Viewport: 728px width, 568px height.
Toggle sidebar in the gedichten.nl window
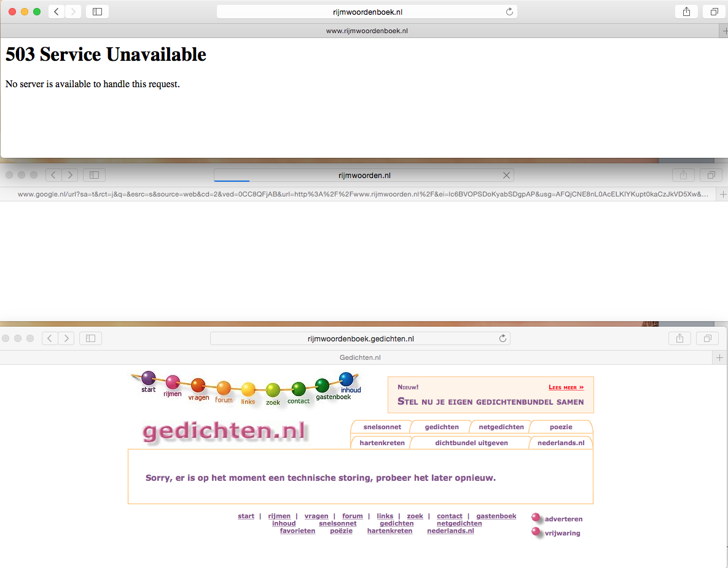tap(90, 338)
